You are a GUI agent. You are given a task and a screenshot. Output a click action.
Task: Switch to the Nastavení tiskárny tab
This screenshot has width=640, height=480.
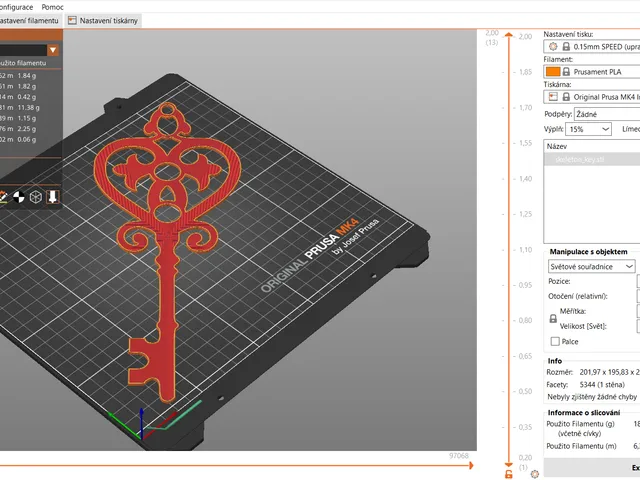pos(103,21)
